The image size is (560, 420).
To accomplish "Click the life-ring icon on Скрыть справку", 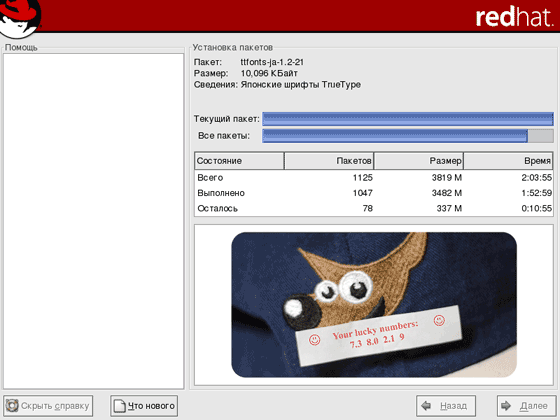I will point(12,406).
